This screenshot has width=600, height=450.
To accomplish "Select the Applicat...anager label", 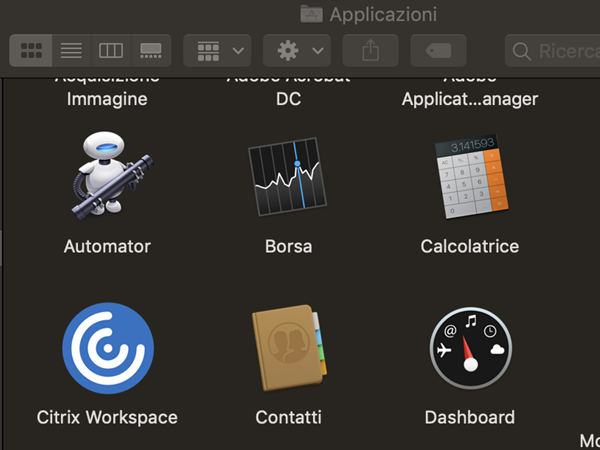I will tap(470, 99).
